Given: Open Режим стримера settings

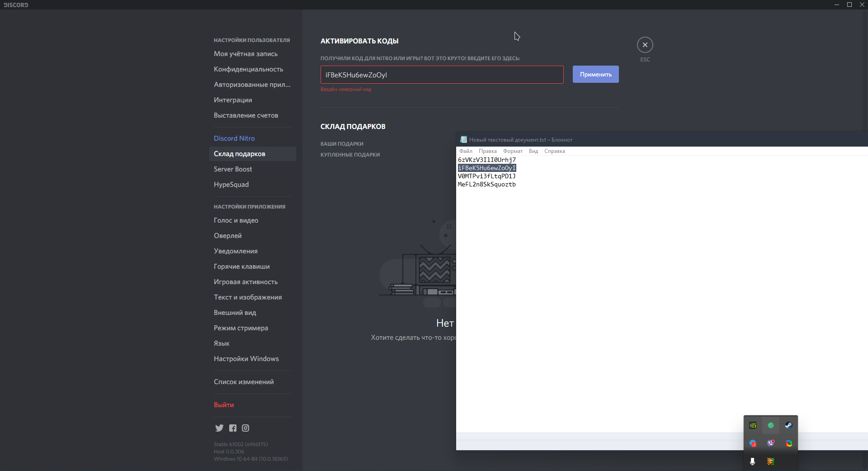Looking at the screenshot, I should click(252, 328).
